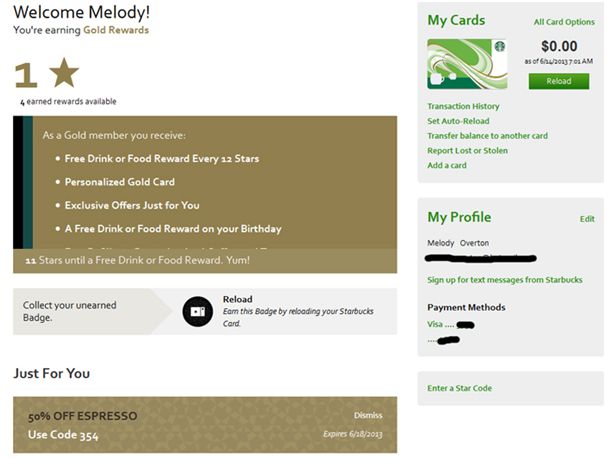Viewport: 606px width, 465px height.
Task: Open Transaction History
Action: pyautogui.click(x=463, y=106)
